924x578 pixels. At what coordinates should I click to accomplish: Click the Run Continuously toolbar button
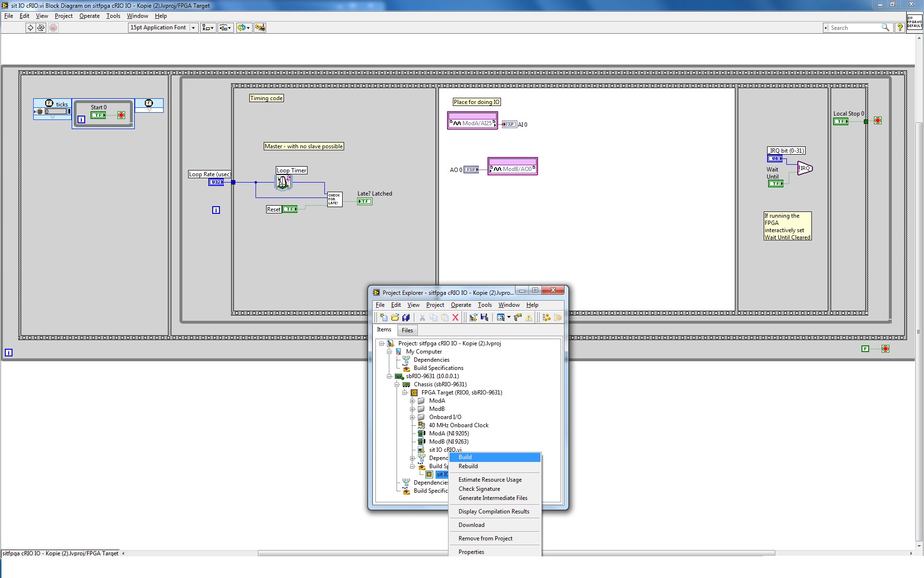pos(41,28)
